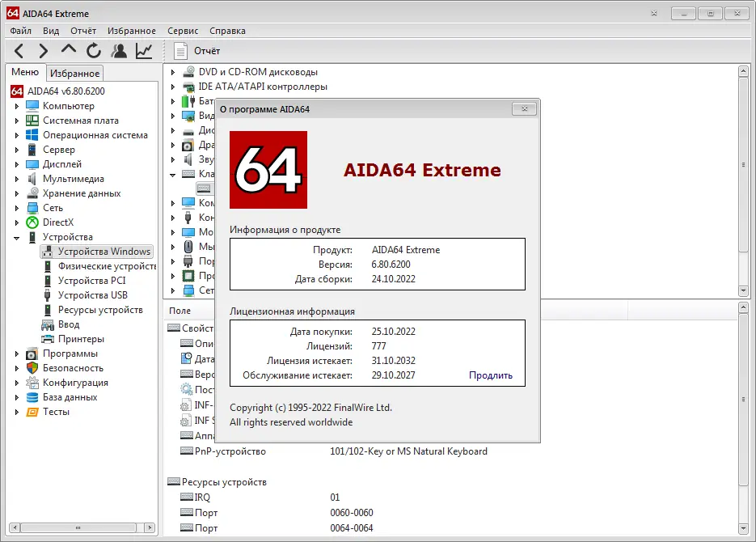The height and width of the screenshot is (542, 756).
Task: Switch to the Меню tab
Action: point(25,72)
